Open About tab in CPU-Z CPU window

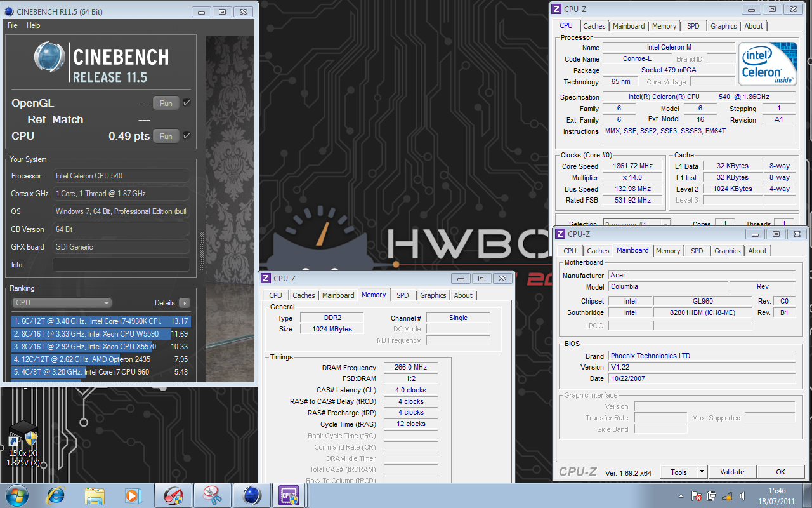tap(754, 26)
